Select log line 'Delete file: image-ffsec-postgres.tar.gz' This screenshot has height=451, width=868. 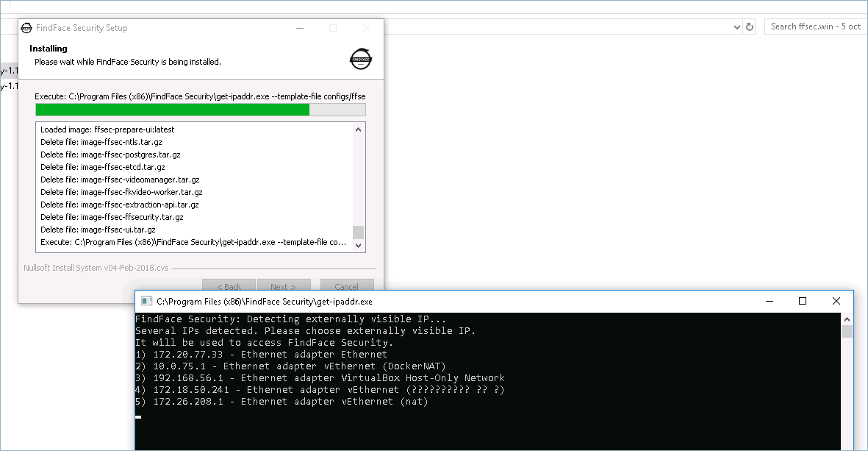coord(110,155)
